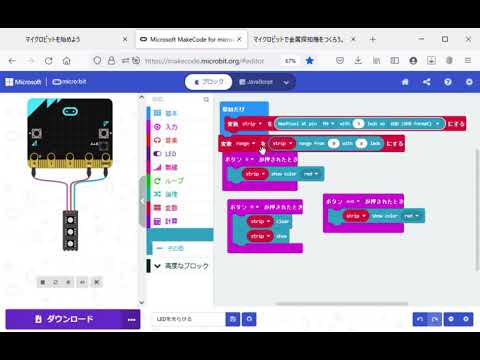Open the MakeCode Home screen icon

click(x=405, y=82)
